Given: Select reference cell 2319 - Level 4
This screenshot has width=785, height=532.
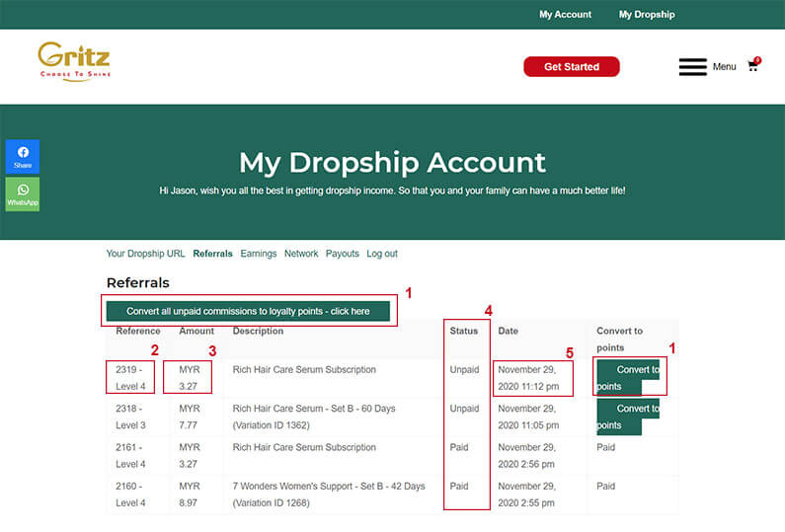Looking at the screenshot, I should (130, 378).
